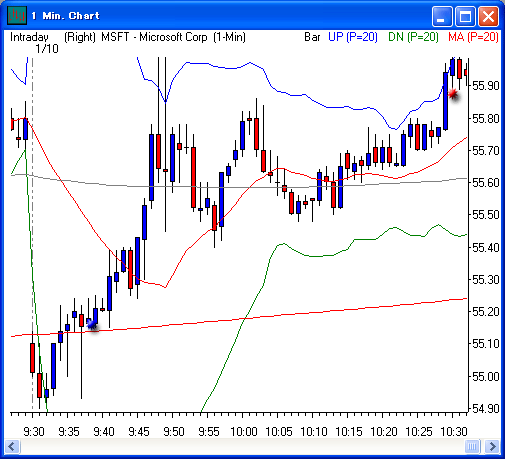The width and height of the screenshot is (505, 459).
Task: Click the red sell signal marker near 10:30
Action: [x=453, y=94]
